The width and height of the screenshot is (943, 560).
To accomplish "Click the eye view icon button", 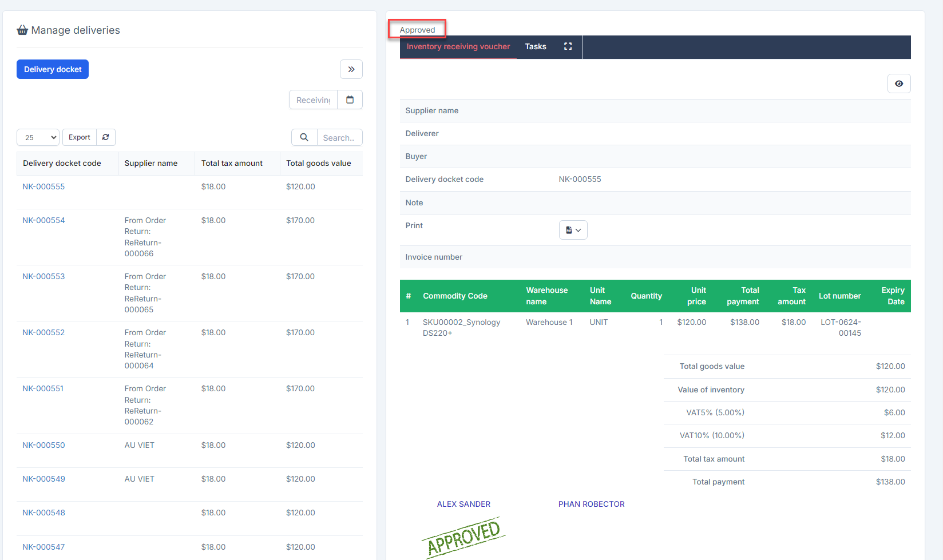I will 899,84.
